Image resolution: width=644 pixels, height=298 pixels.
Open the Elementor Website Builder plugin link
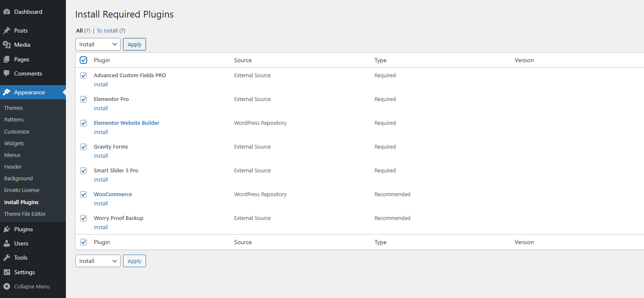tap(126, 123)
